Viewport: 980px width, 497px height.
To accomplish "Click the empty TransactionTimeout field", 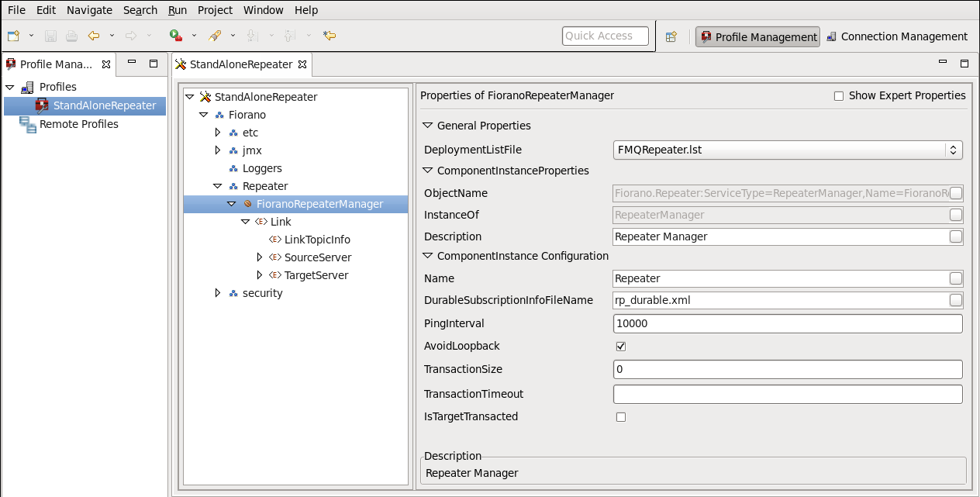I will (788, 394).
